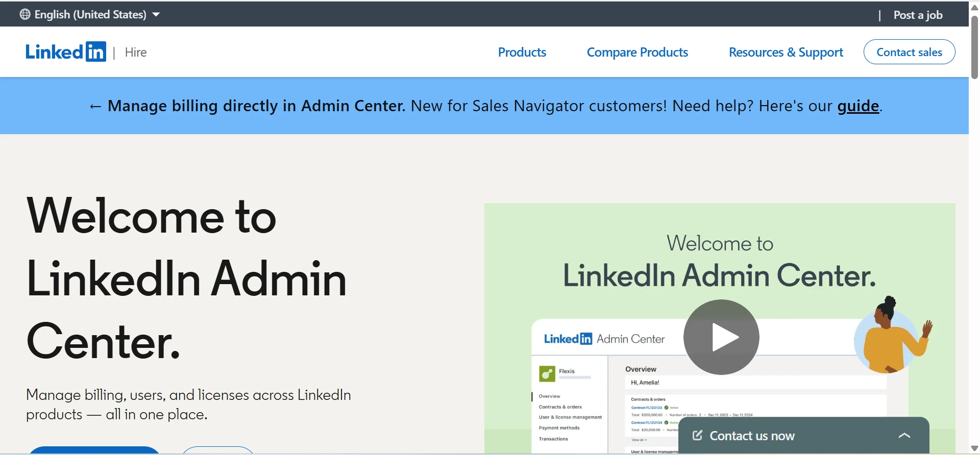Screen dimensions: 980x455
Task: Click the scrollbar down arrow
Action: pos(974,448)
